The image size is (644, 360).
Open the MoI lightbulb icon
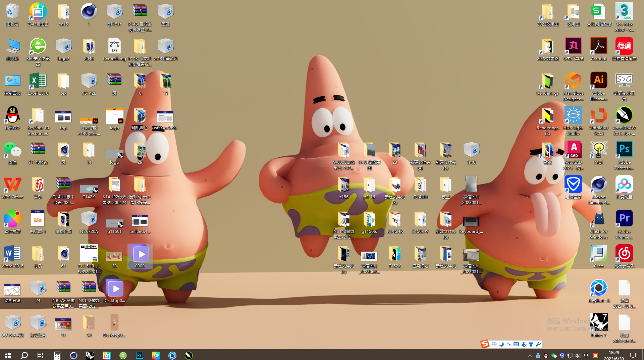pos(599,153)
